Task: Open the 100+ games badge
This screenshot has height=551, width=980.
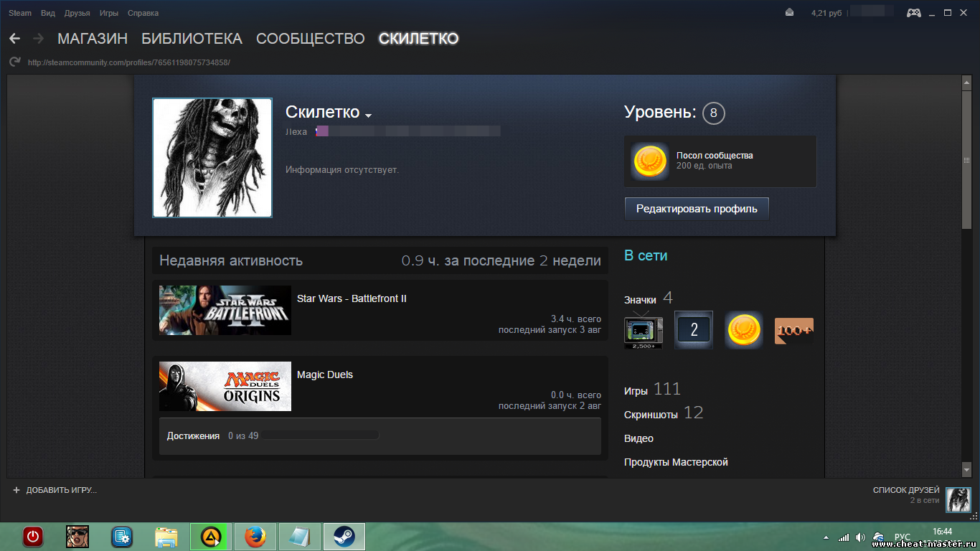Action: pos(794,331)
